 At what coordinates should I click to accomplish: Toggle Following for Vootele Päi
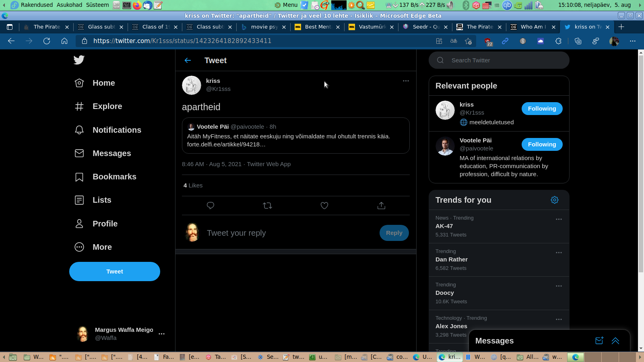coord(542,144)
